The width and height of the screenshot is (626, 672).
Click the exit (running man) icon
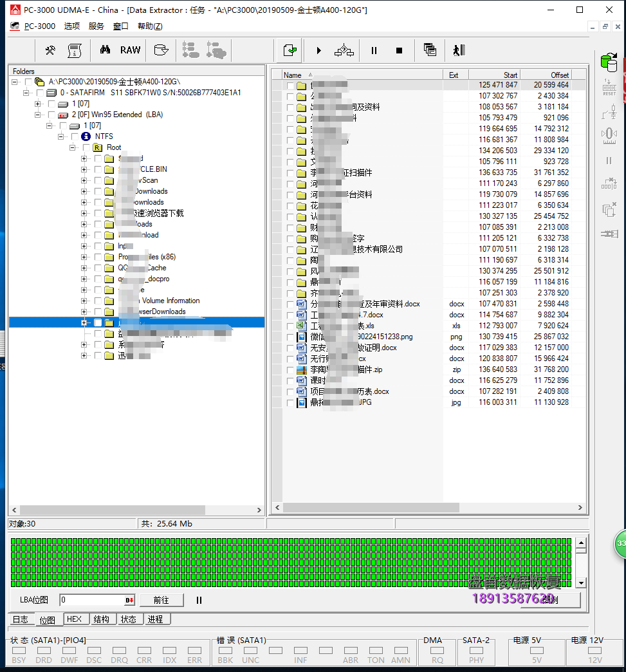(458, 50)
